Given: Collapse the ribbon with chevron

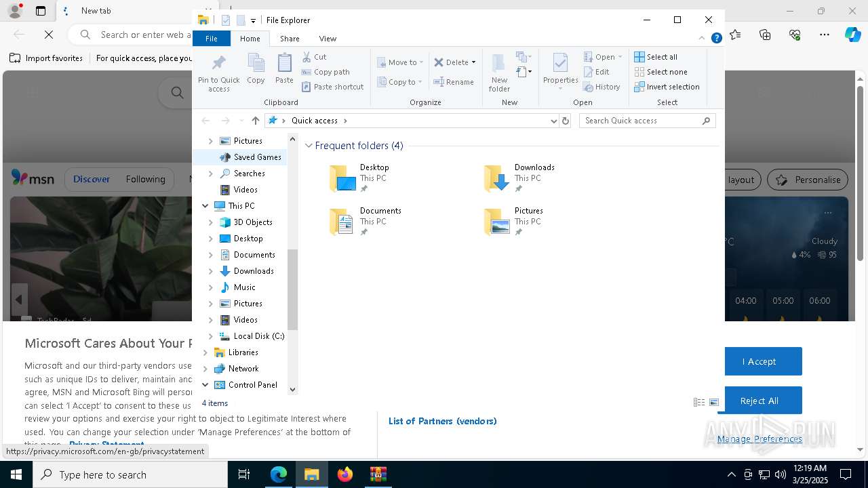Looking at the screenshot, I should (x=702, y=39).
